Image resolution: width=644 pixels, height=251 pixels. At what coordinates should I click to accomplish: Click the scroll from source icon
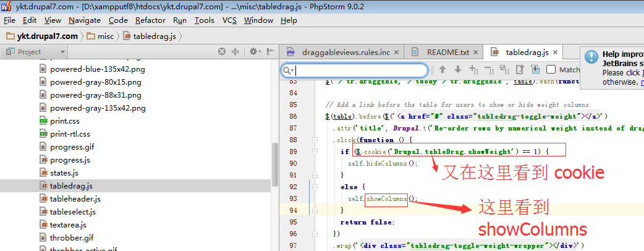[221, 52]
